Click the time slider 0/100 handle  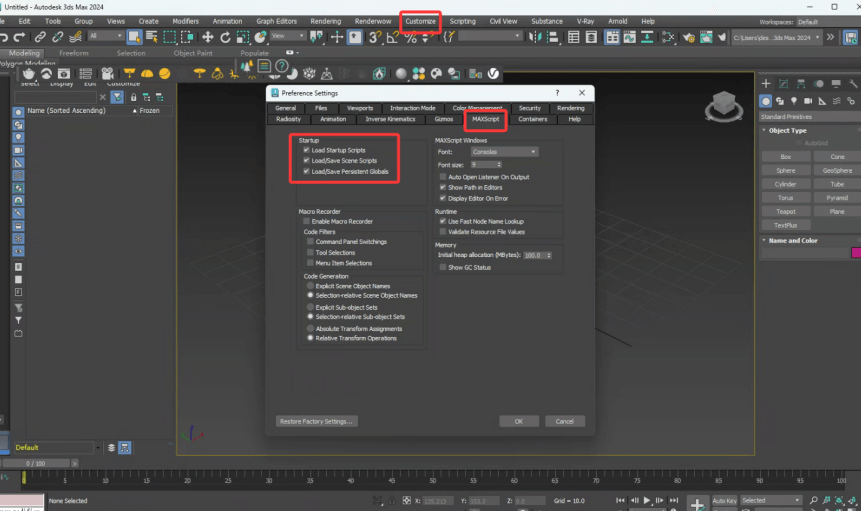pyautogui.click(x=36, y=463)
